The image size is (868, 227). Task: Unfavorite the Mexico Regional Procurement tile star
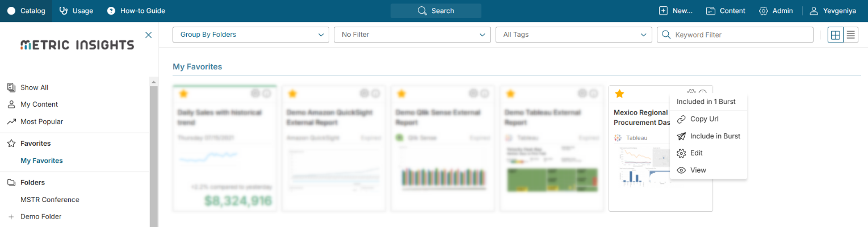pyautogui.click(x=620, y=94)
